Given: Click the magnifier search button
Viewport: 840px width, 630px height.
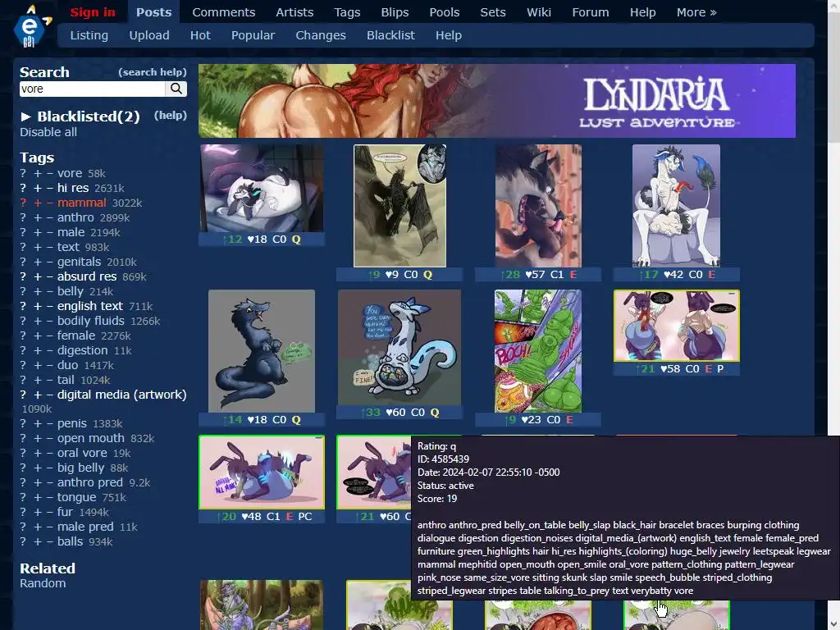Looking at the screenshot, I should pos(176,89).
